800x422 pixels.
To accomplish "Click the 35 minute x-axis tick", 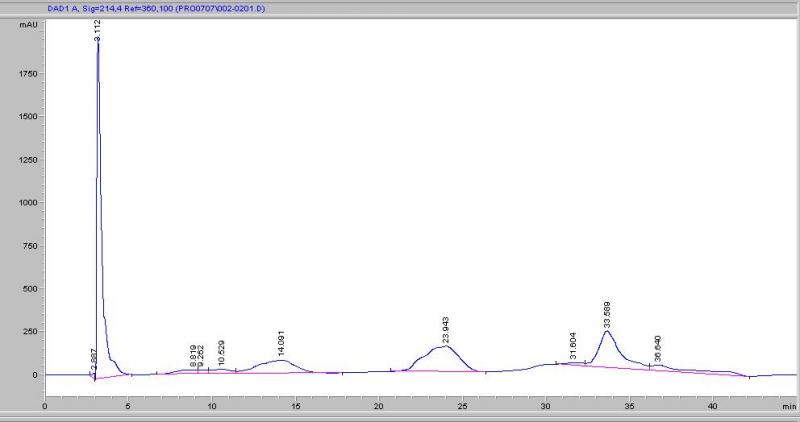I will (629, 407).
